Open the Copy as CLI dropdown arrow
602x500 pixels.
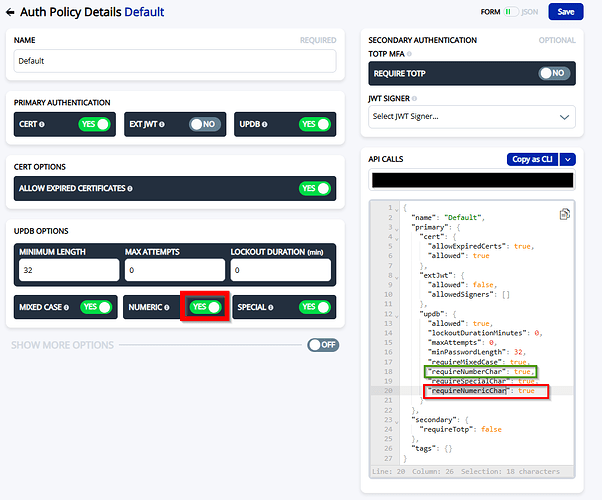click(567, 159)
